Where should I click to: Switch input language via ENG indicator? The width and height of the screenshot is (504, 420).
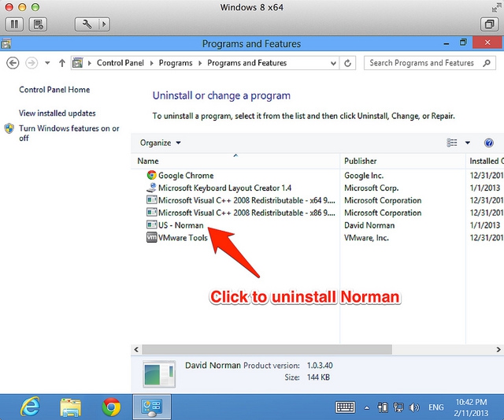coord(435,407)
